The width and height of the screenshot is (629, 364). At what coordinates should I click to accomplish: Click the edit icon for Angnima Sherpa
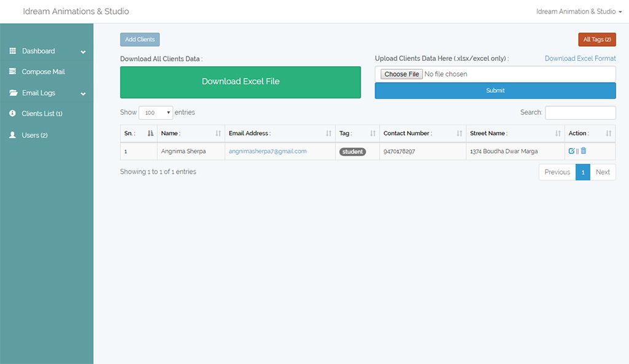571,150
